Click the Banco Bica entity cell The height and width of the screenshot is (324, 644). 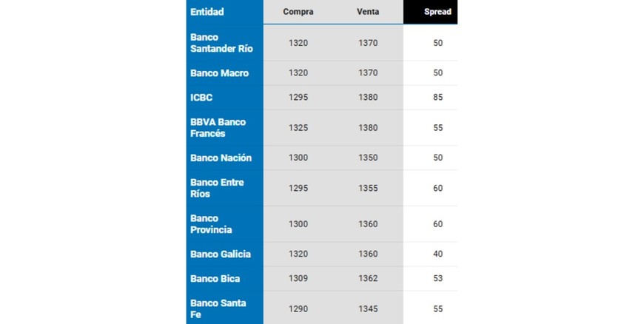215,279
